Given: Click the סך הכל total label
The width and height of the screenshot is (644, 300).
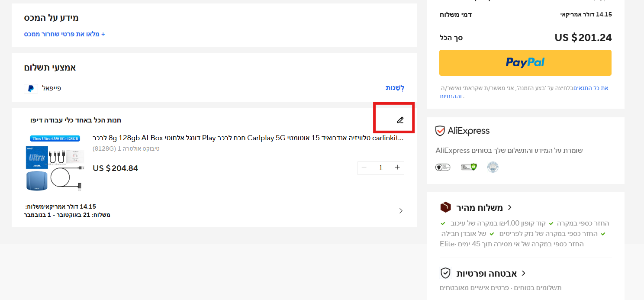Looking at the screenshot, I should tap(451, 38).
